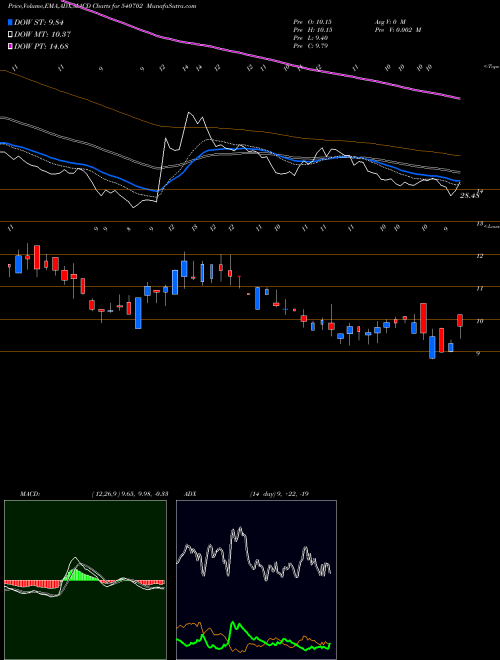Click the 'Pre O: 10.15' value
Screen dimensions: 500x660
(312, 22)
